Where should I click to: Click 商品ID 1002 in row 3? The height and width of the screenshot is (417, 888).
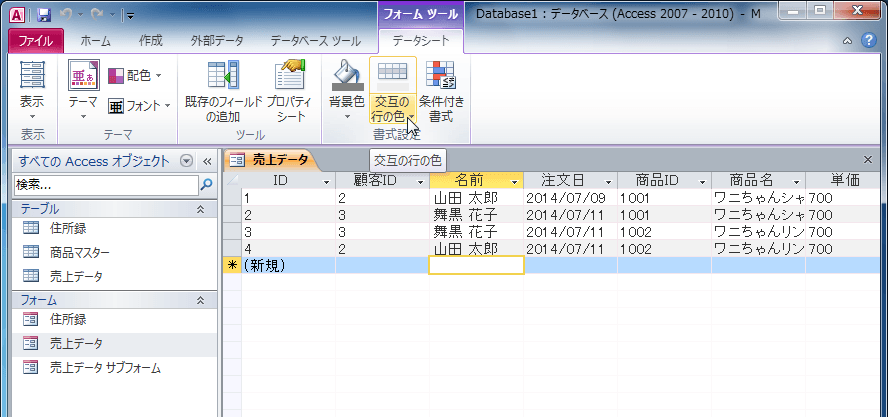pos(664,232)
